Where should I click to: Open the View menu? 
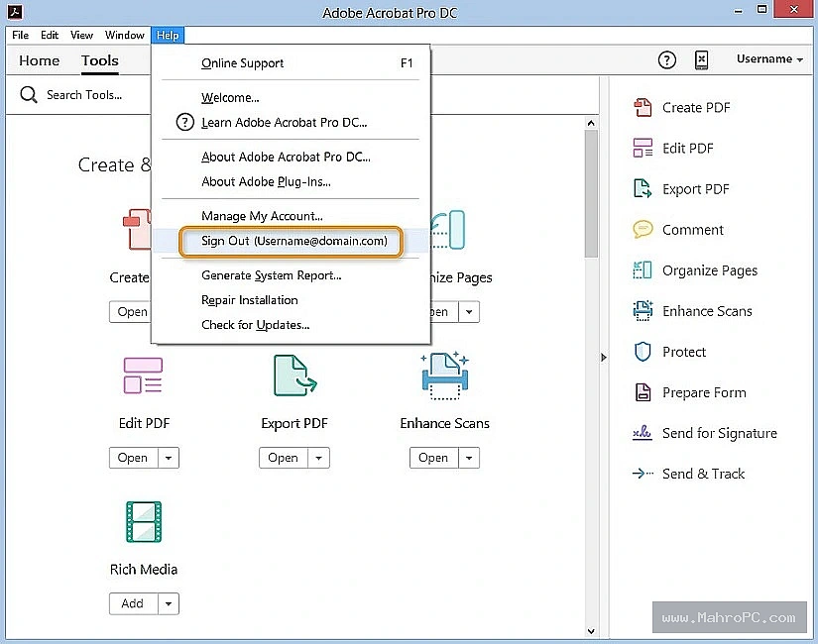pyautogui.click(x=81, y=35)
